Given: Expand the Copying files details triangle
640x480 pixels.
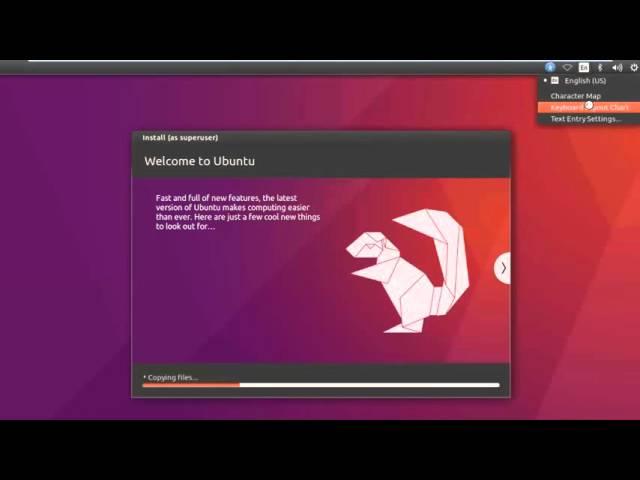Looking at the screenshot, I should (x=145, y=377).
